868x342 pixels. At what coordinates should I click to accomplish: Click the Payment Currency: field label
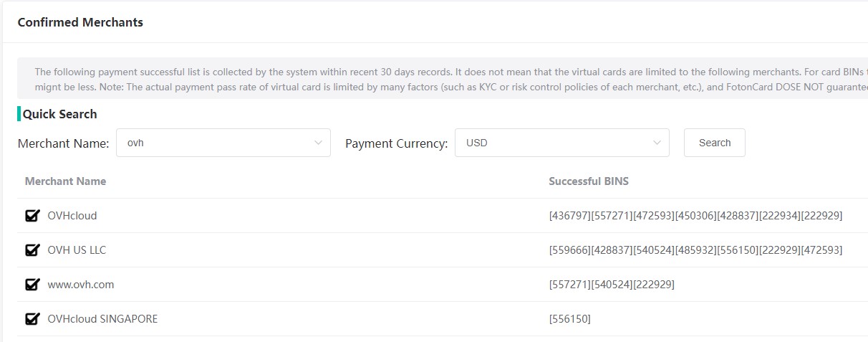tap(397, 143)
